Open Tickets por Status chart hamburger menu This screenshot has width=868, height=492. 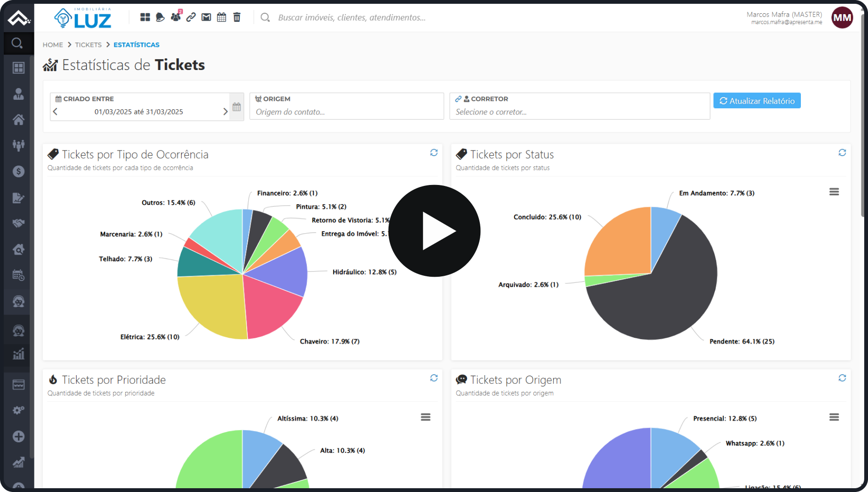(834, 192)
